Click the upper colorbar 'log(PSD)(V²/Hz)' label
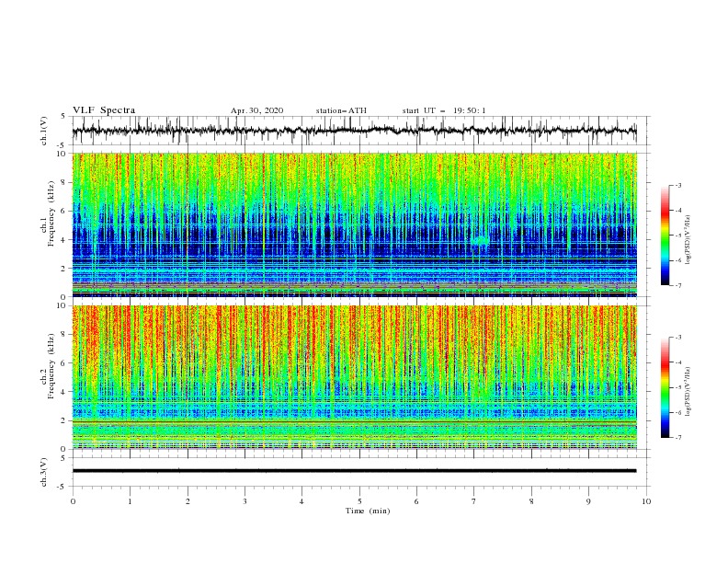Screen dimensions: 728x563 click(688, 240)
